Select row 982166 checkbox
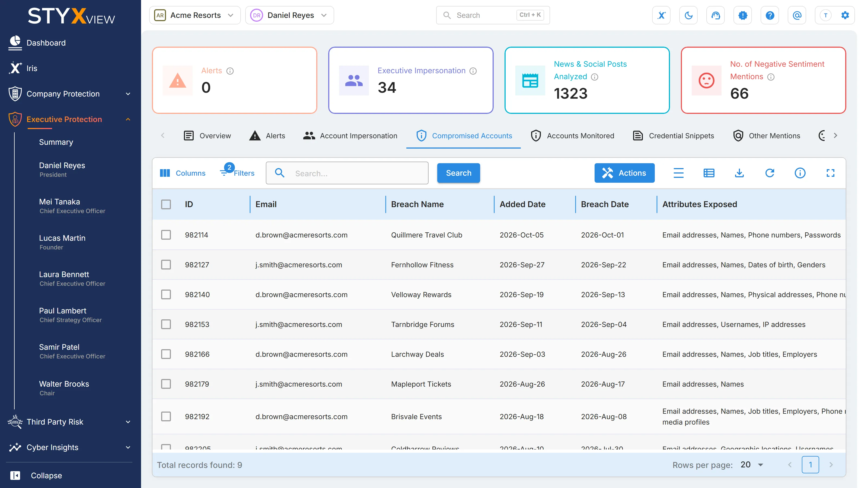This screenshot has width=868, height=488. coord(166,354)
